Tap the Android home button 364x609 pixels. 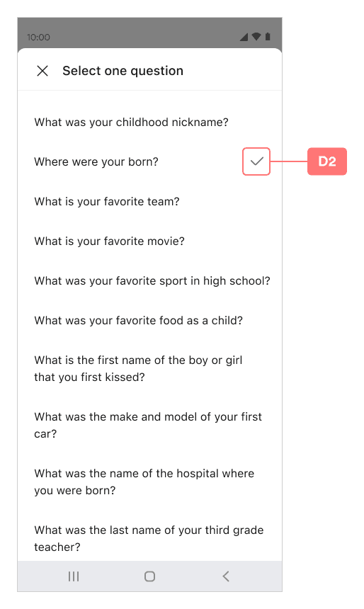click(x=149, y=576)
